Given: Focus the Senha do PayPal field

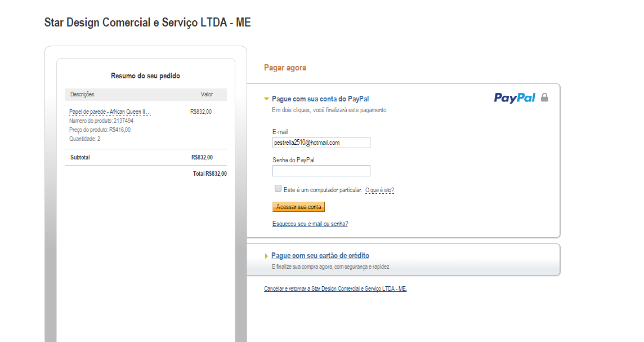Looking at the screenshot, I should point(321,171).
